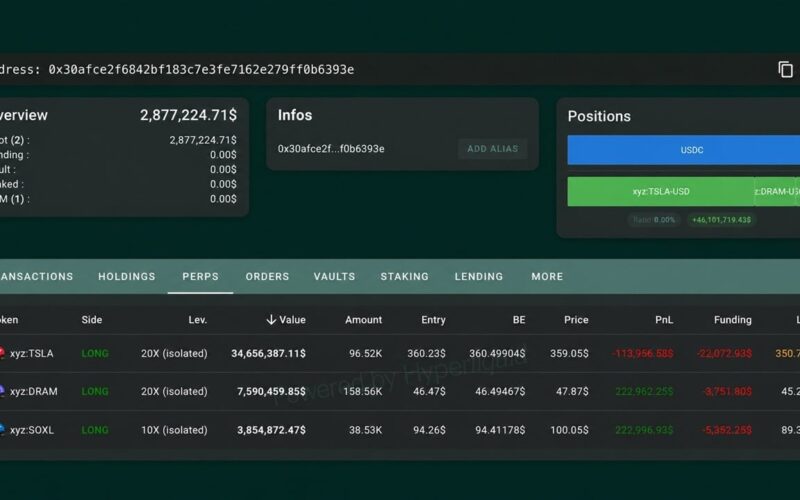Open the xyz:SOXL token name
800x500 pixels.
(32, 430)
